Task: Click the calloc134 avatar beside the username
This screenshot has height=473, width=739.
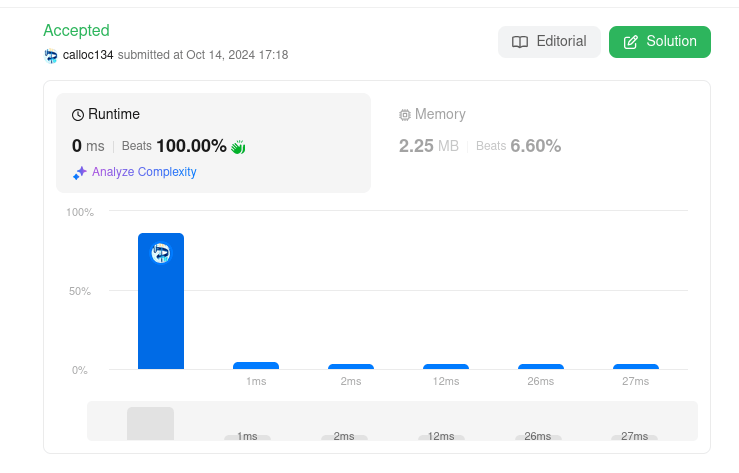Action: (x=51, y=56)
